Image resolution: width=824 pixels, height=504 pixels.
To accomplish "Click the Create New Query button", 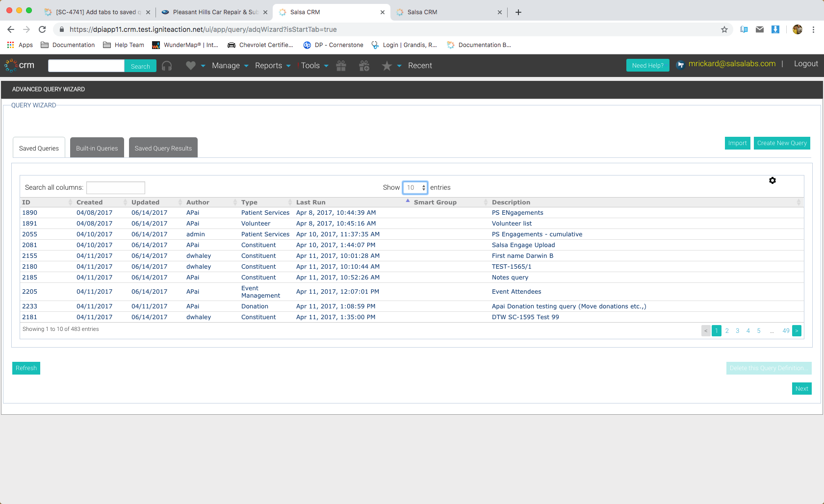I will 782,143.
